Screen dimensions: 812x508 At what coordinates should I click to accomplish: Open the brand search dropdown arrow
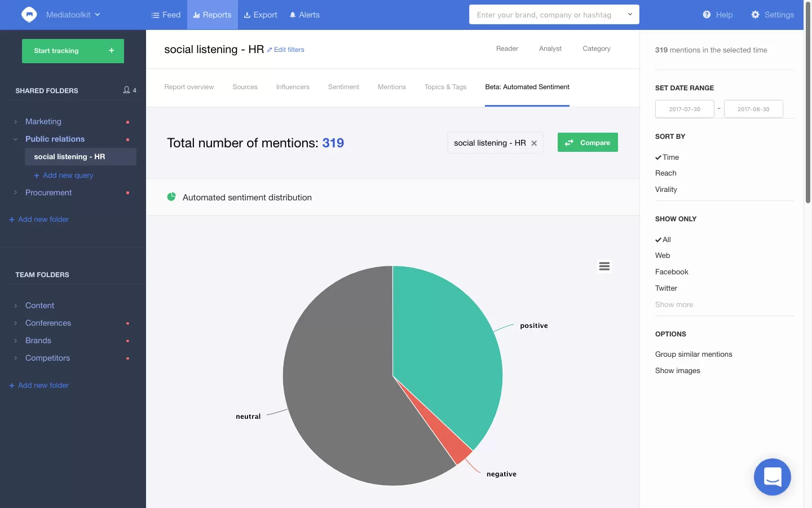(x=630, y=15)
